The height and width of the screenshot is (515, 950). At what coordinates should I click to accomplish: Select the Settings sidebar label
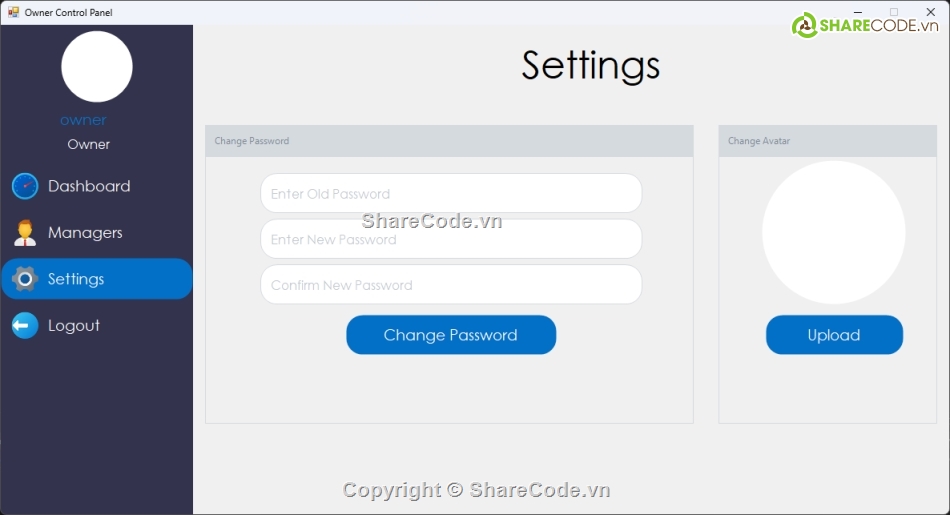tap(76, 279)
